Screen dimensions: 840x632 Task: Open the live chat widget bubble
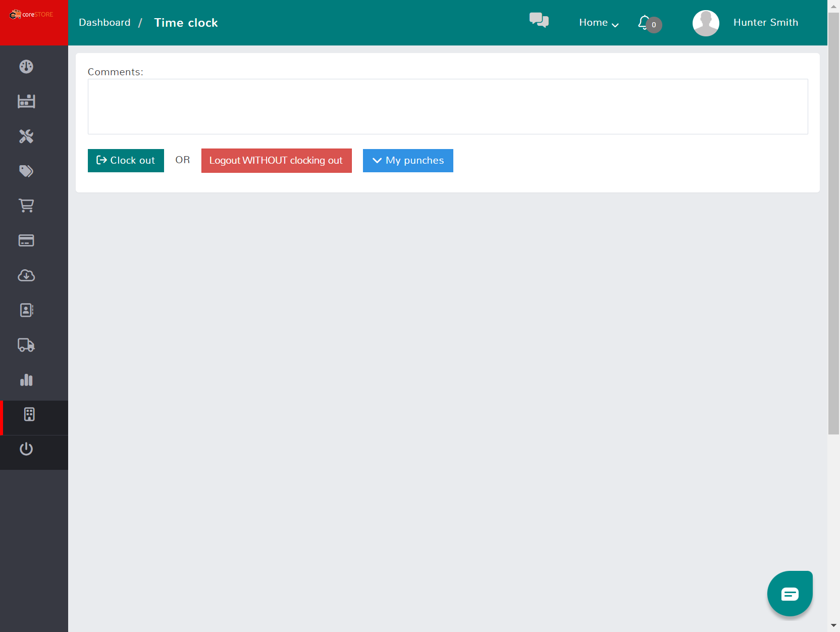pos(790,594)
